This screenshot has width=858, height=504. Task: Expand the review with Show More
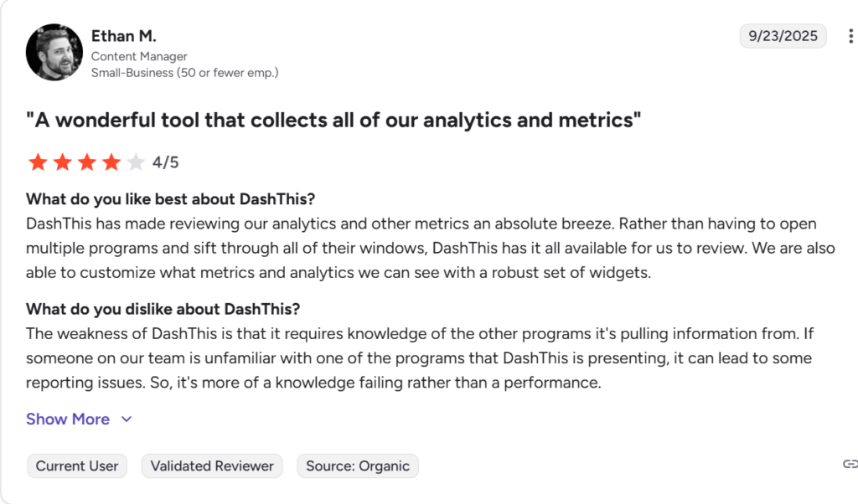pyautogui.click(x=68, y=419)
